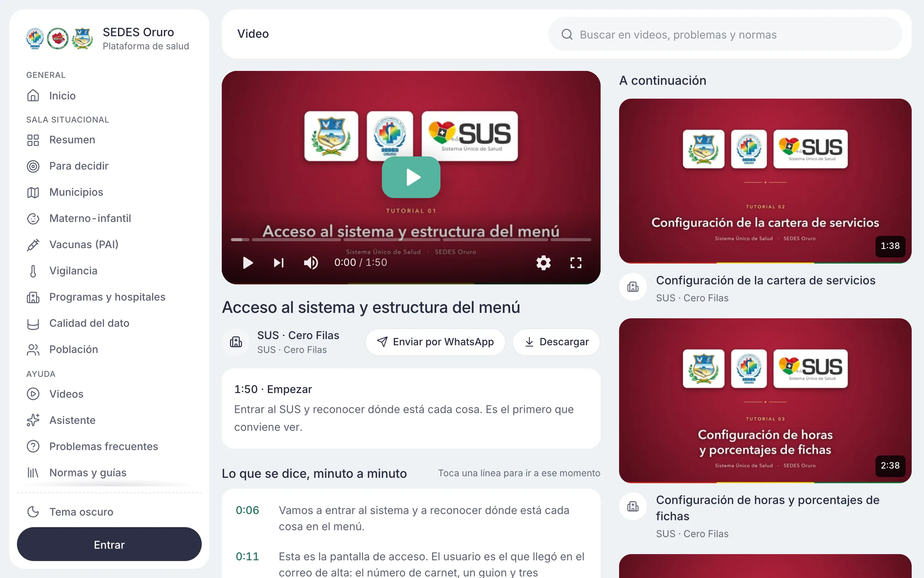Focus the Buscar en videos search field
The image size is (924, 578).
(x=725, y=34)
